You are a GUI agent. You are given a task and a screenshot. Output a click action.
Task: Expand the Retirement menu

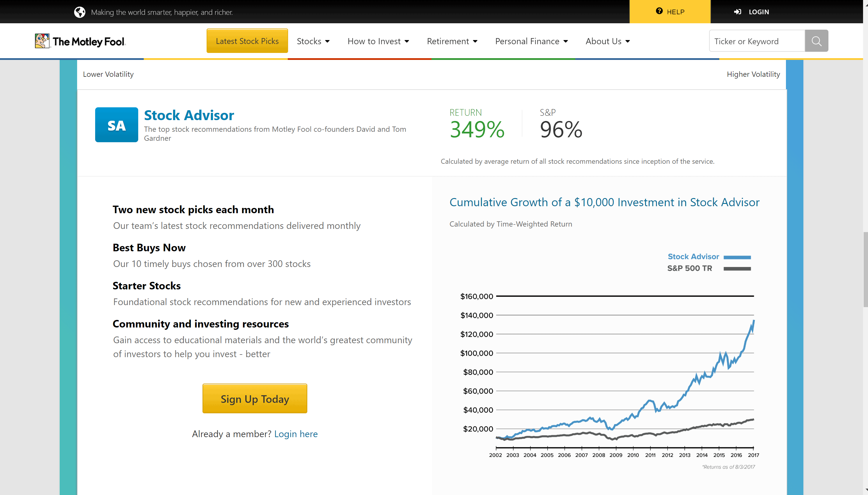click(x=452, y=41)
